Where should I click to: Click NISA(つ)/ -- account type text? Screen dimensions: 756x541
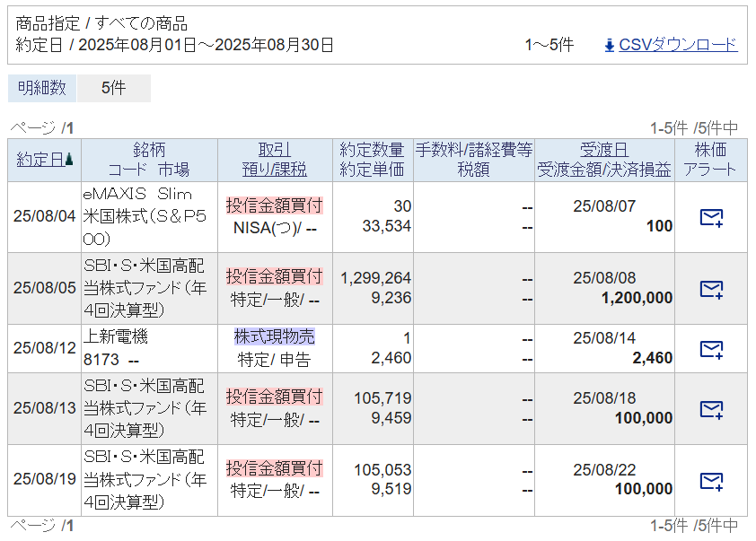275,228
